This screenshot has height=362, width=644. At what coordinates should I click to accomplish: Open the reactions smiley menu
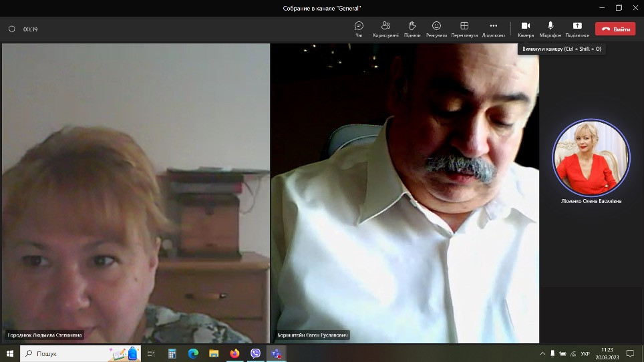(x=436, y=29)
